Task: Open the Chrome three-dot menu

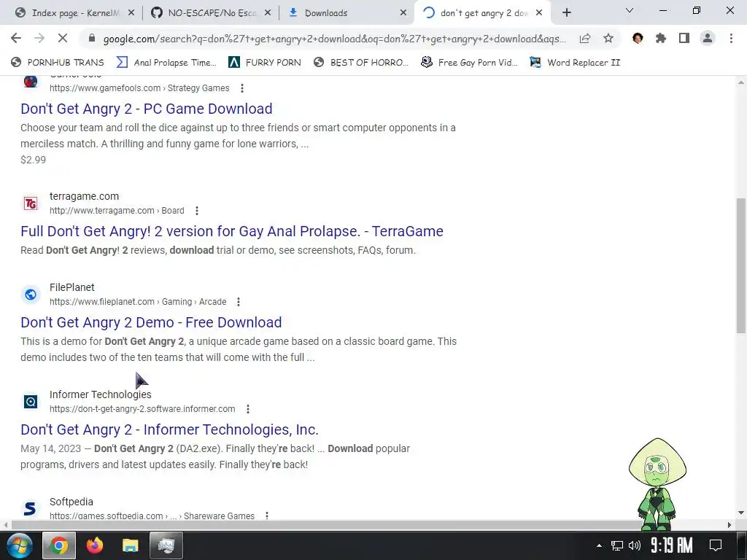Action: click(731, 38)
